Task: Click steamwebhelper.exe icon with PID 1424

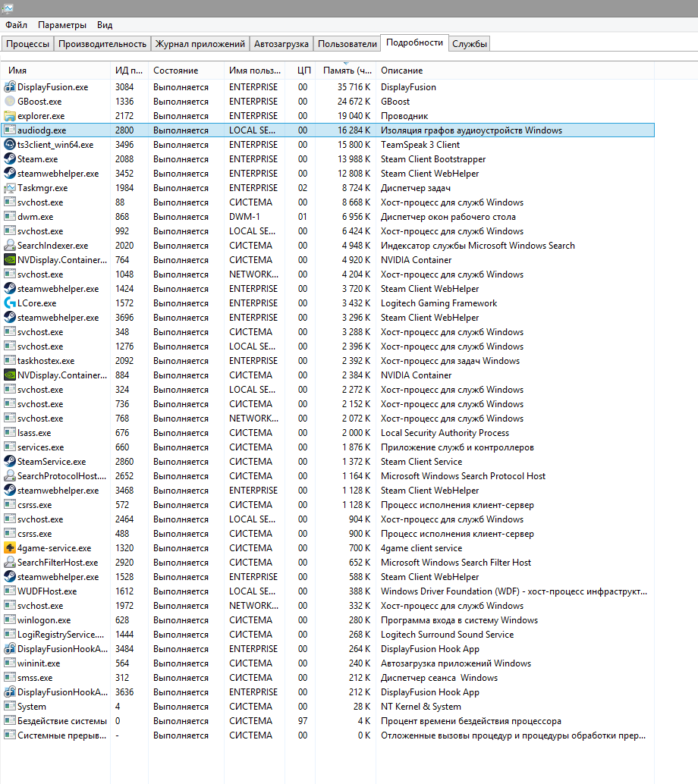Action: click(10, 288)
